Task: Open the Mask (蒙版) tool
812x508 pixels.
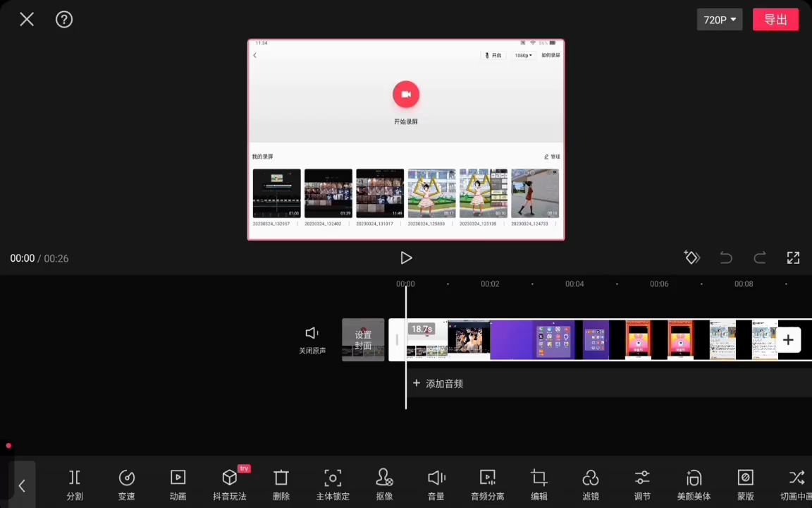Action: click(x=746, y=484)
